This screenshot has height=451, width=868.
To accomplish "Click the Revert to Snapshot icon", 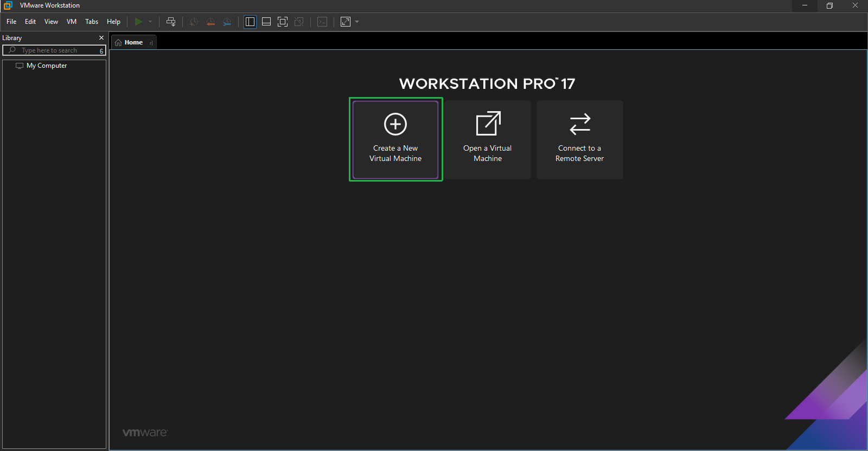I will 210,22.
